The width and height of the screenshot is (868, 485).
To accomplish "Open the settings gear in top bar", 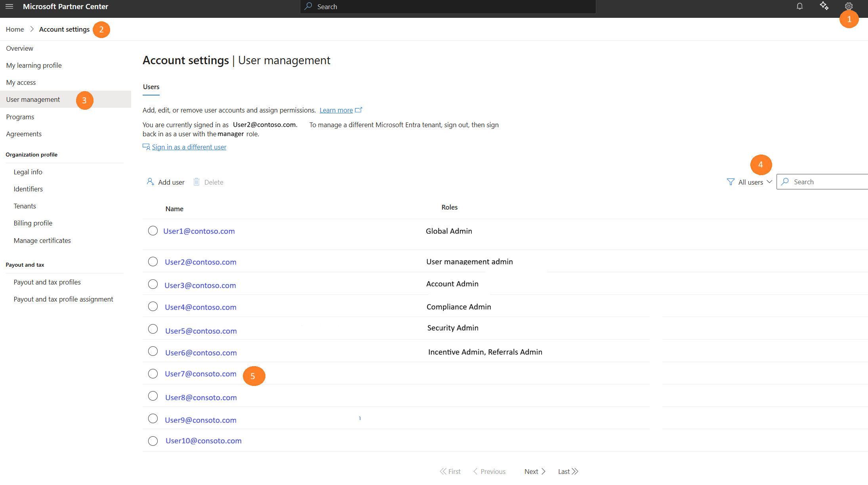I will (849, 6).
